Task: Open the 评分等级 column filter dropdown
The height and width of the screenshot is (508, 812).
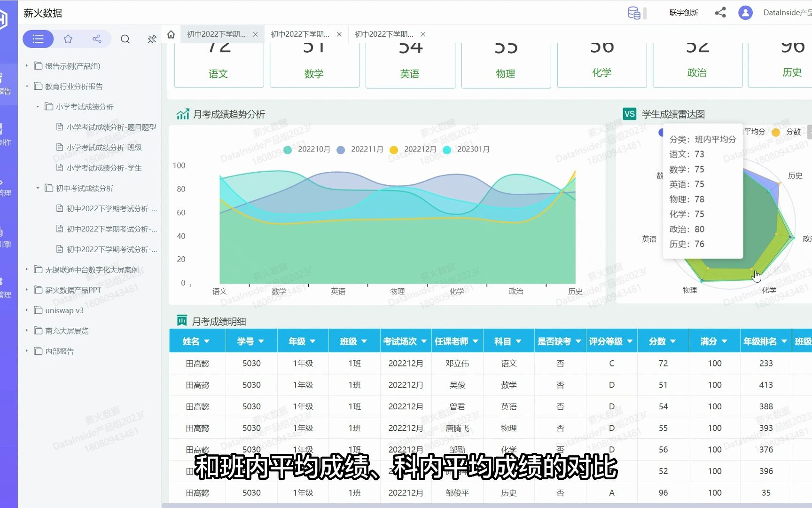Action: pos(630,341)
